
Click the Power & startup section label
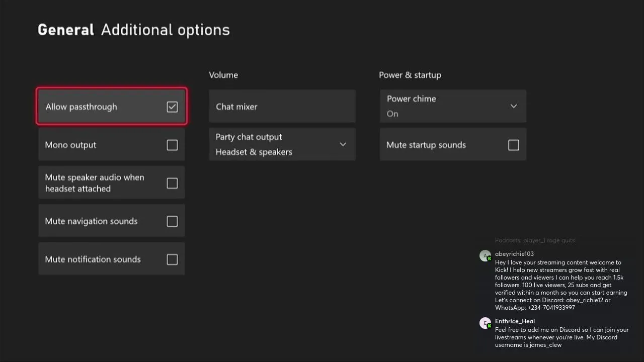click(x=410, y=75)
